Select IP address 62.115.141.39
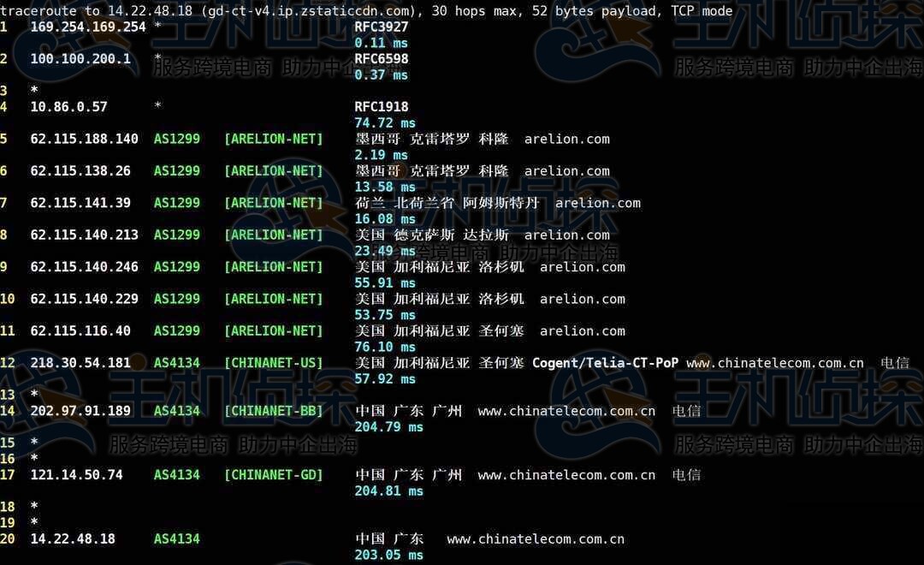 (x=80, y=203)
